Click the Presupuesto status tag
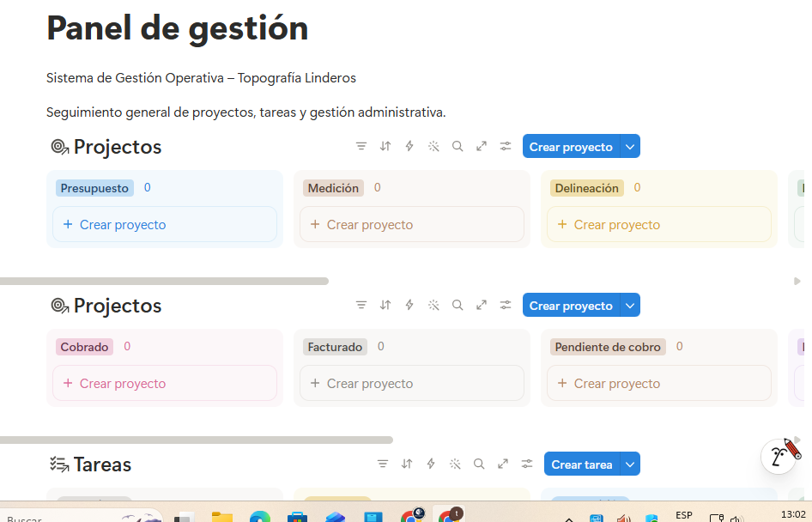This screenshot has width=812, height=522. [x=94, y=188]
